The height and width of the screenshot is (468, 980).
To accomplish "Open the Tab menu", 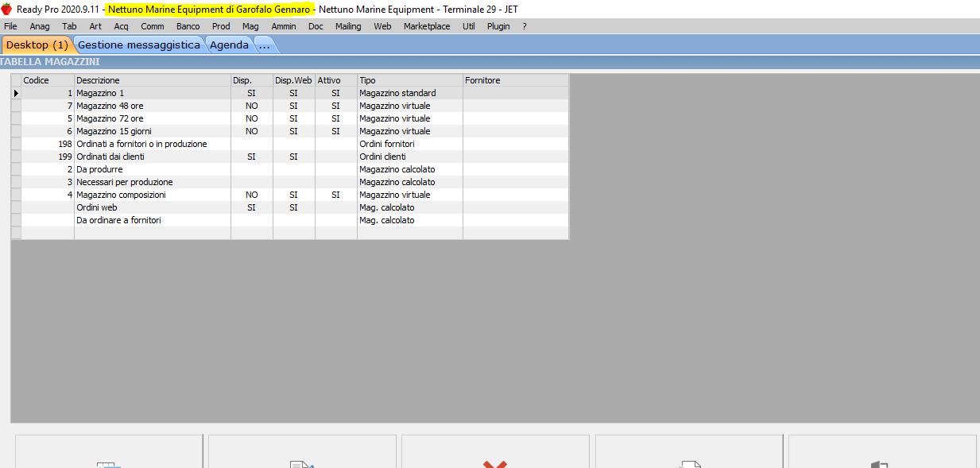I will click(69, 26).
